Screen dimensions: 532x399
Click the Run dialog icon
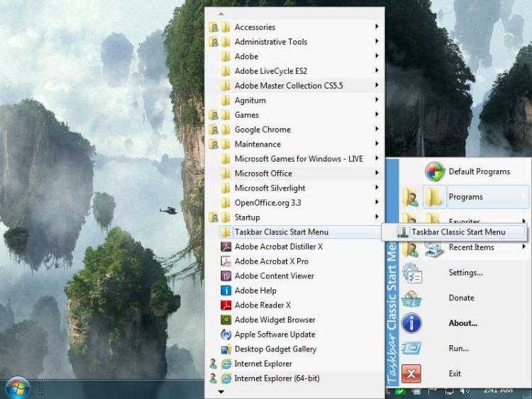[411, 348]
